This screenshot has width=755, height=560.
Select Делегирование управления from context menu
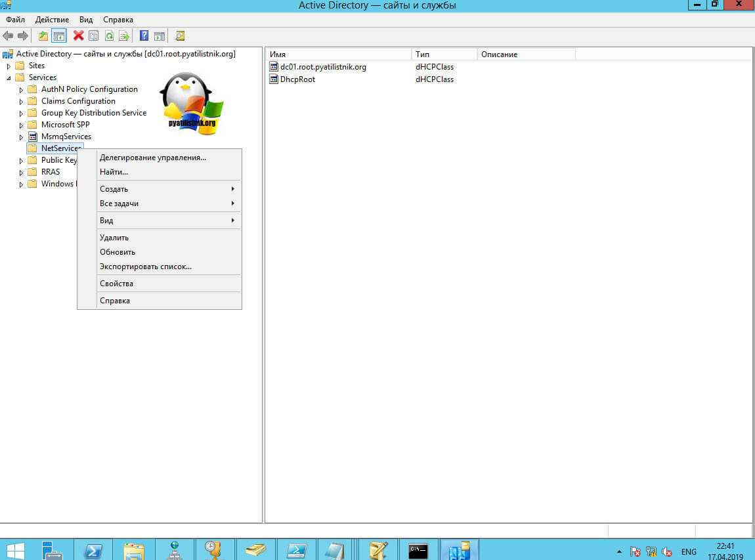pos(152,158)
